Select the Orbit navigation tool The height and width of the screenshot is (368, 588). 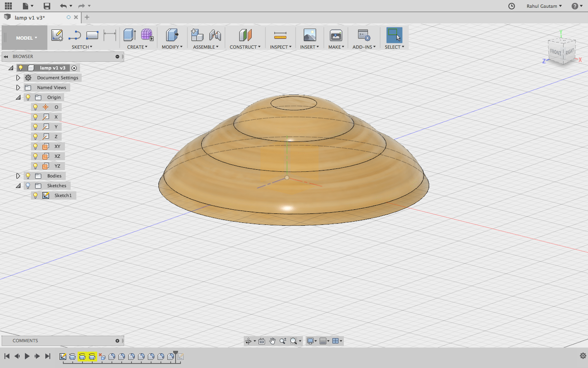248,341
